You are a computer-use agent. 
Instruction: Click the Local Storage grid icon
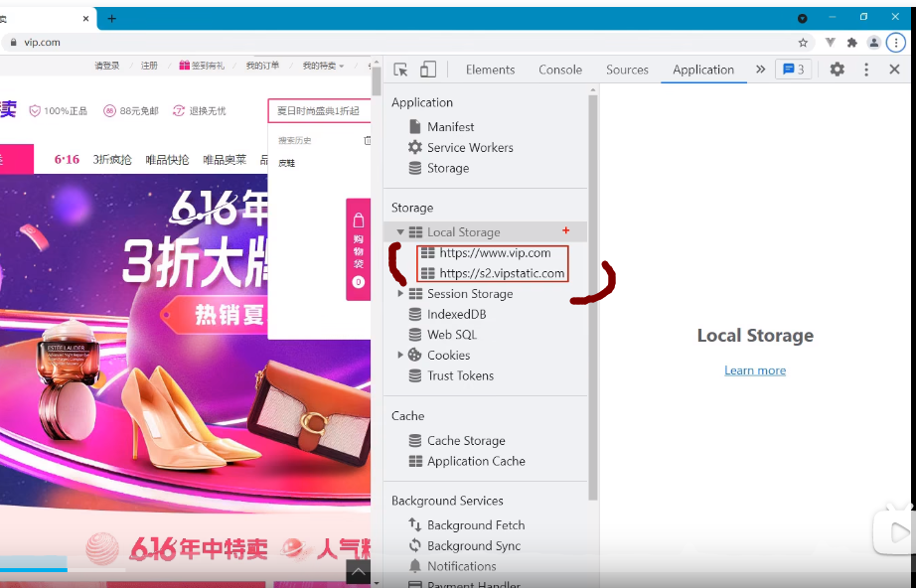click(415, 231)
